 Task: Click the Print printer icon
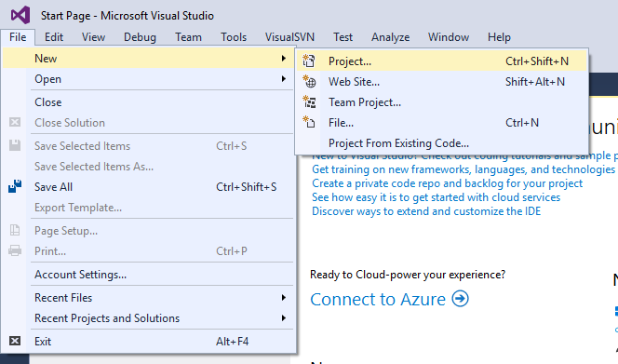tap(15, 250)
